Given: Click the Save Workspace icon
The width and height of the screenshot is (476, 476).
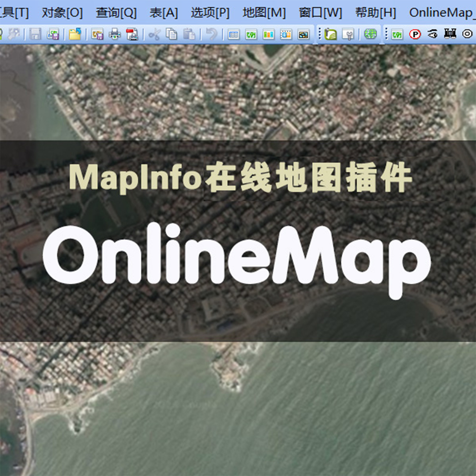Looking at the screenshot, I should (53, 34).
